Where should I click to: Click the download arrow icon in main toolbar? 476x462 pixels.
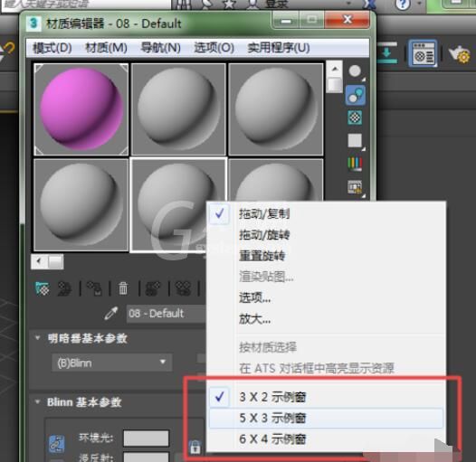386,52
